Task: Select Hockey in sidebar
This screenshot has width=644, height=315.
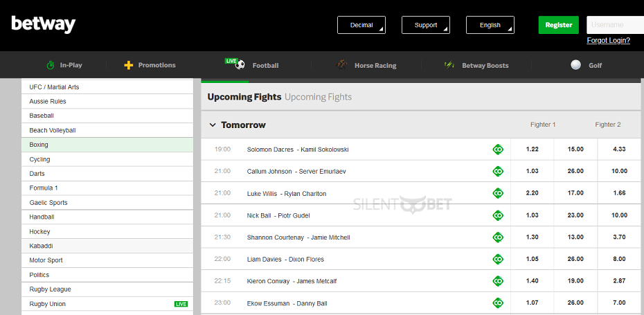Action: click(107, 232)
